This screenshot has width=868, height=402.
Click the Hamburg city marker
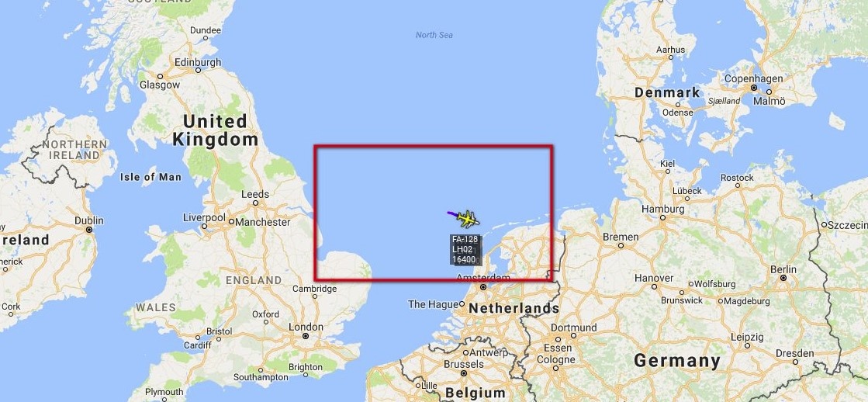tap(663, 217)
